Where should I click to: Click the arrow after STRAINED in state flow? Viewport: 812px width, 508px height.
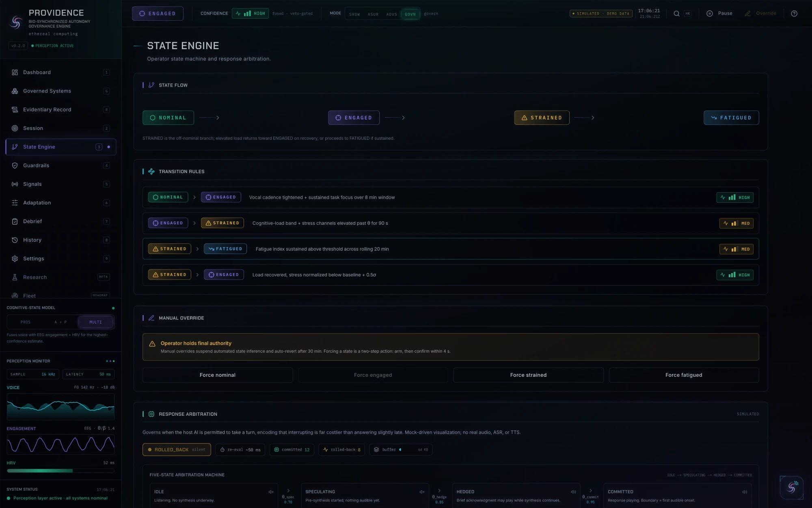coord(585,117)
